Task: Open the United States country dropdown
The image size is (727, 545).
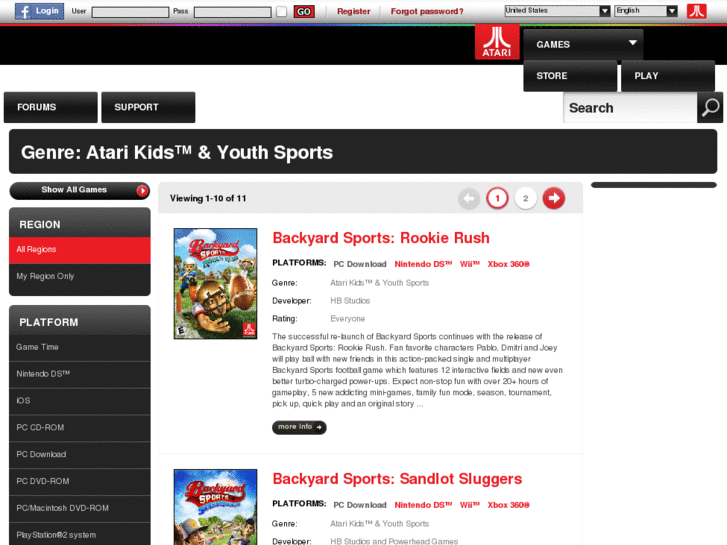Action: pyautogui.click(x=558, y=11)
